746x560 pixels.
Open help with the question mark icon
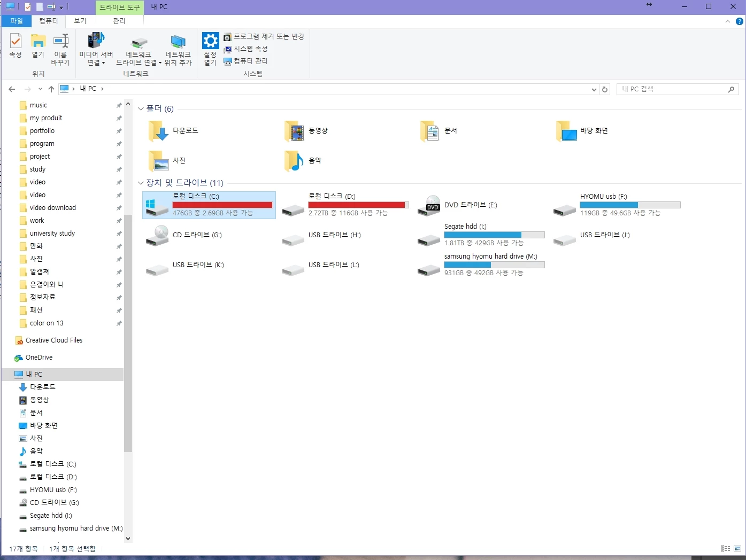(739, 21)
